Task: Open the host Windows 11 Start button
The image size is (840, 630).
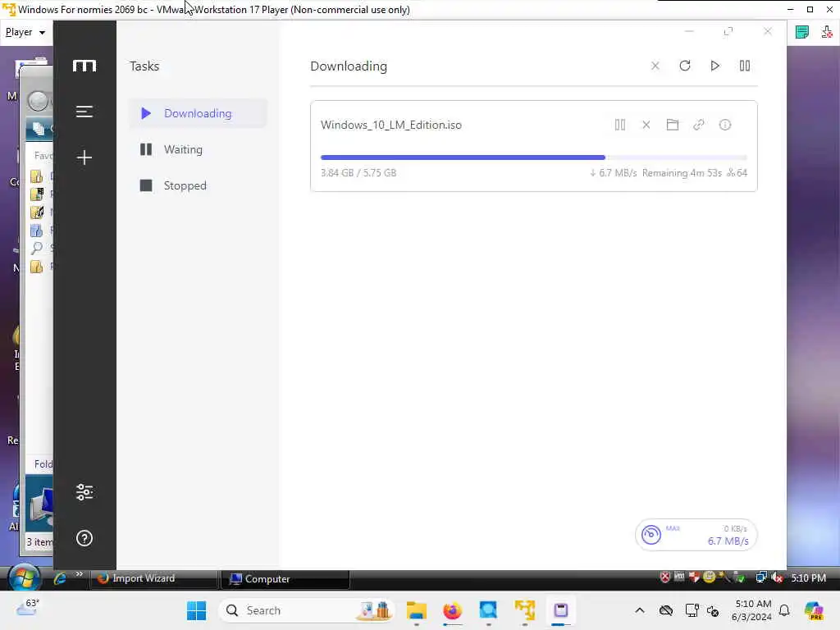Action: point(196,610)
